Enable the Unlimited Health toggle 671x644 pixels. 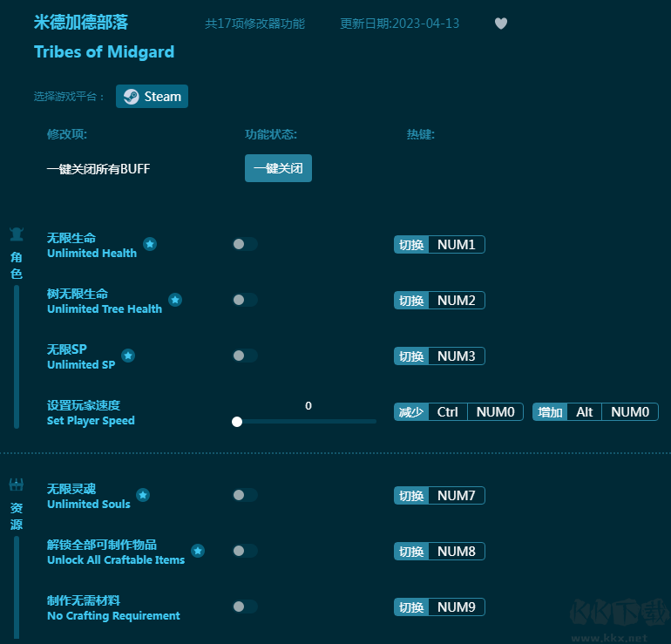(245, 244)
